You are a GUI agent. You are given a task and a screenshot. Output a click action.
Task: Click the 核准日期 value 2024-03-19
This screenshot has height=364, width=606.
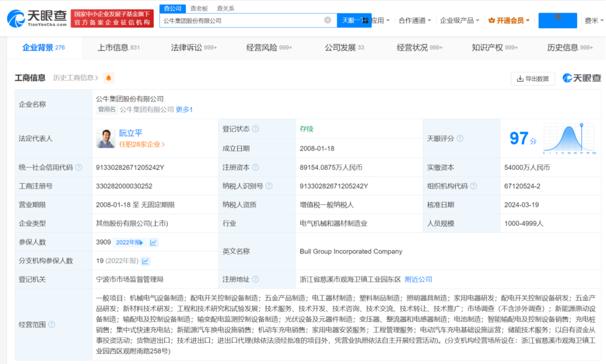pos(521,204)
